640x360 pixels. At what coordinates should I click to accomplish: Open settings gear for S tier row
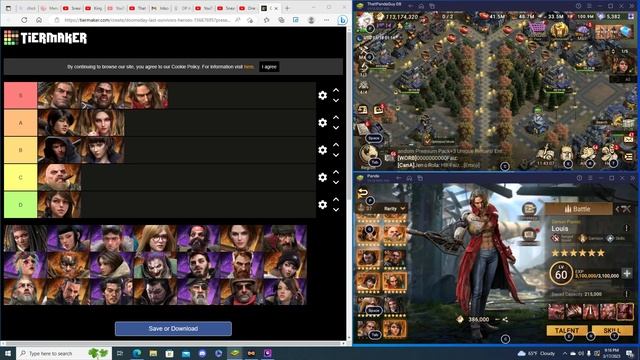click(x=322, y=95)
